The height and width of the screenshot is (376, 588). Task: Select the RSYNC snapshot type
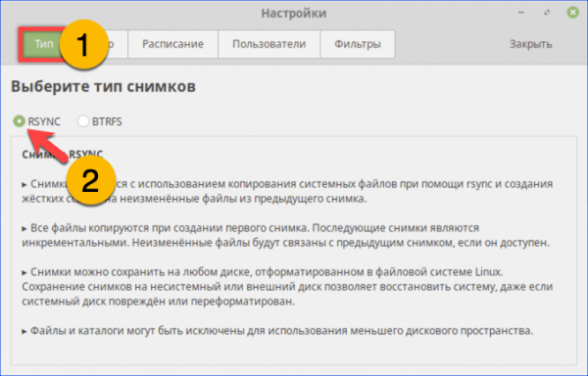pos(37,121)
